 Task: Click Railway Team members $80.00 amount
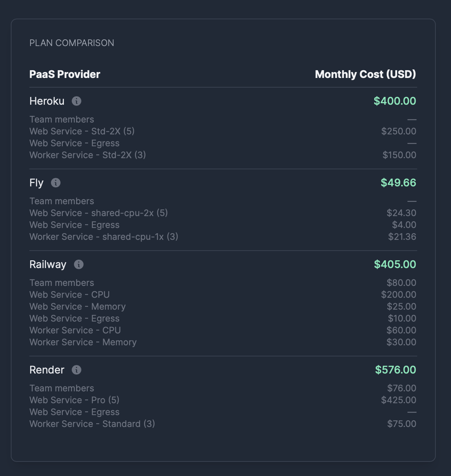401,283
